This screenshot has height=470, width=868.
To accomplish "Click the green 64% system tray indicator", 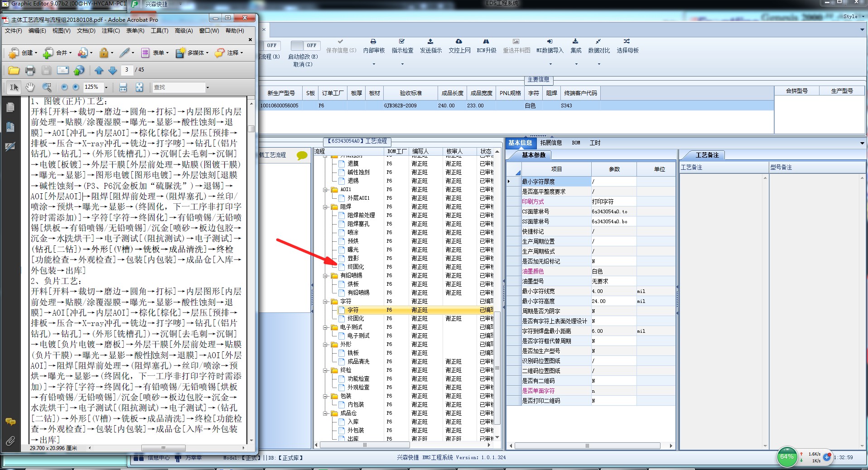I will [787, 457].
